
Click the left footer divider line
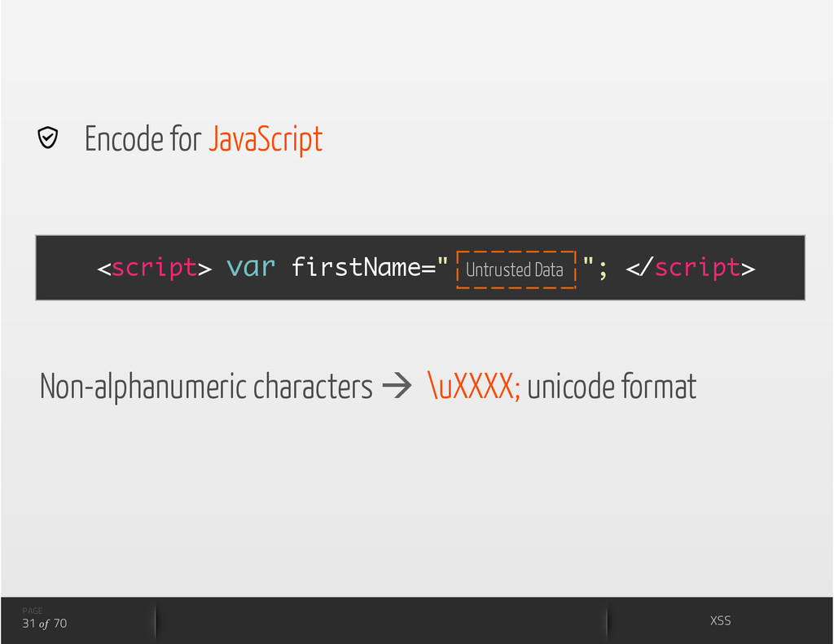156,620
